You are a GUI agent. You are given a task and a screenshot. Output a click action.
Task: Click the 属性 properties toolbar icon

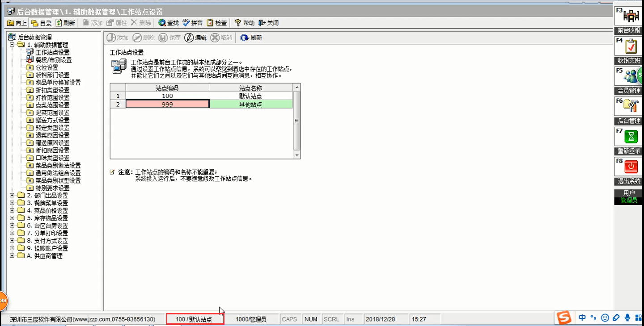point(117,23)
